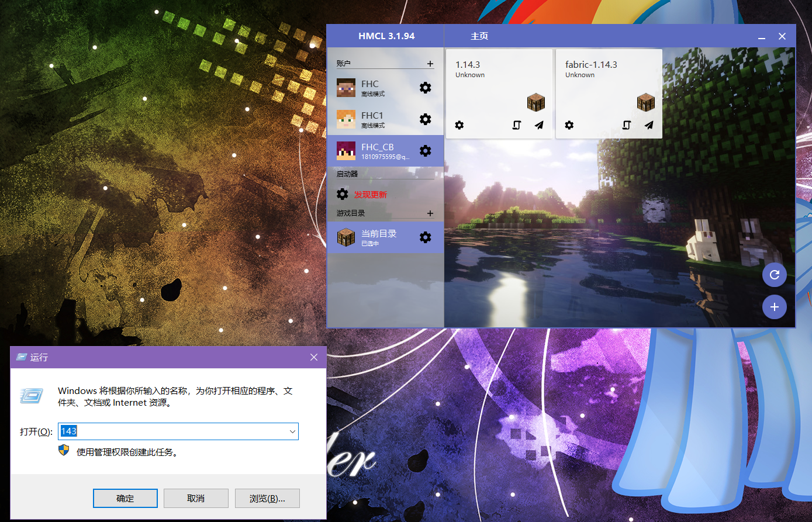Click the red 发现更新 update link
This screenshot has width=812, height=522.
370,195
